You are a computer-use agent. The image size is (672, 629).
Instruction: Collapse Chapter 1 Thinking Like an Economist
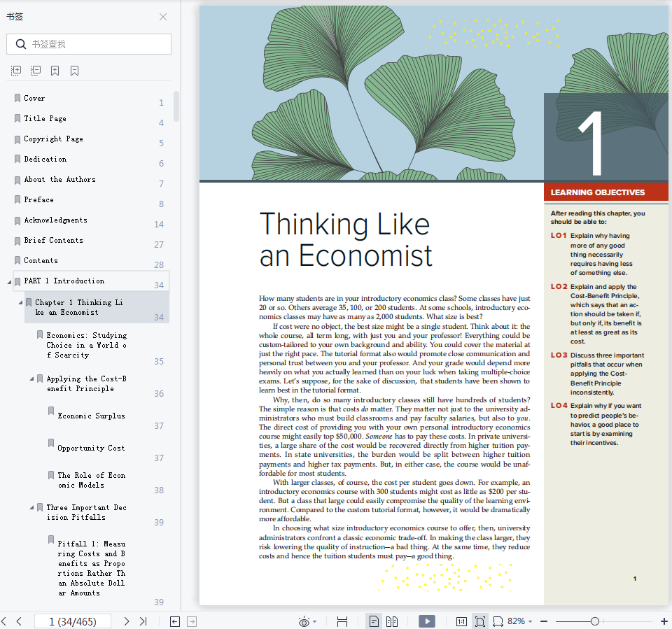click(x=20, y=302)
